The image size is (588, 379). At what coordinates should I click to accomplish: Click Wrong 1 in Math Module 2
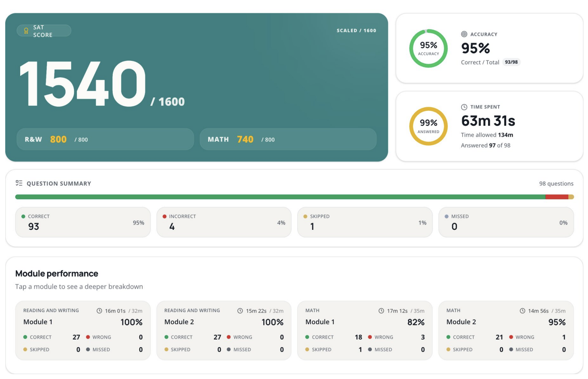point(537,337)
